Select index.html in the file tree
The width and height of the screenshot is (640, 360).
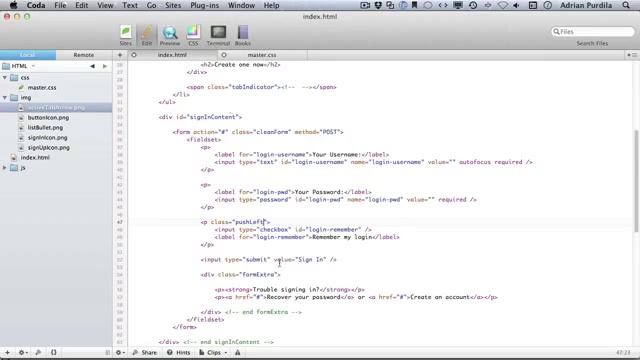click(x=35, y=158)
